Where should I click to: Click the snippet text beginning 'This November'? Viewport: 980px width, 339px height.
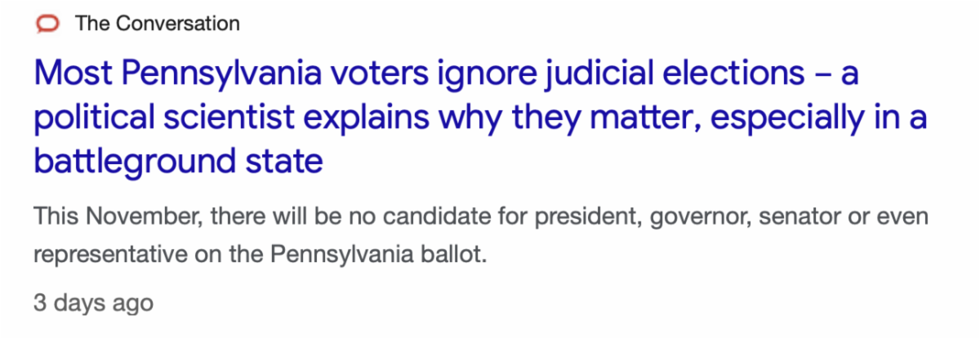pos(481,218)
